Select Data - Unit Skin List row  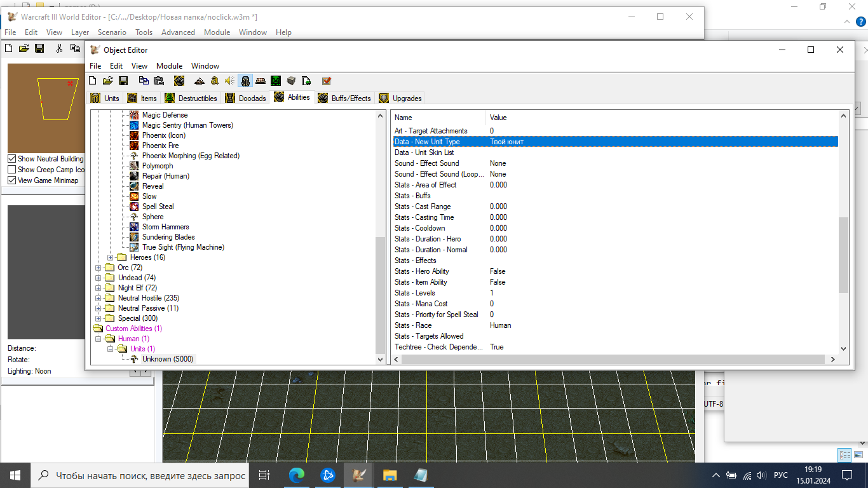[x=615, y=152]
